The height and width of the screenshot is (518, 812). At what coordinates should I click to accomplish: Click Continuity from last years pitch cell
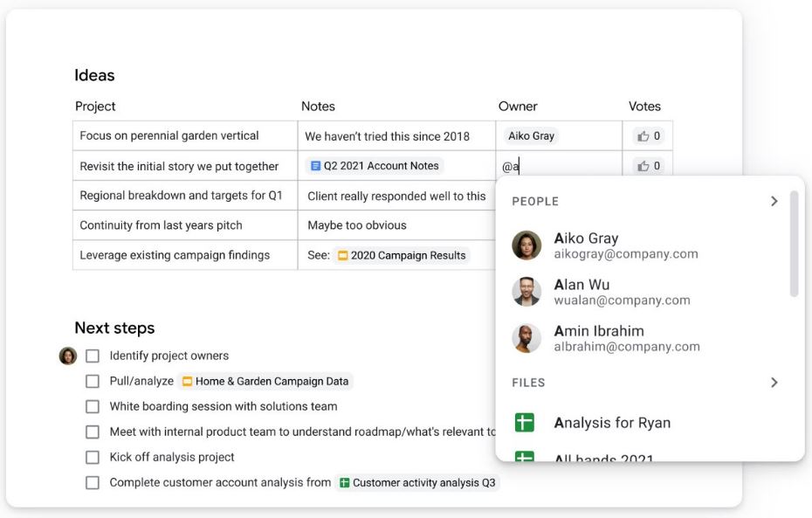pyautogui.click(x=185, y=225)
